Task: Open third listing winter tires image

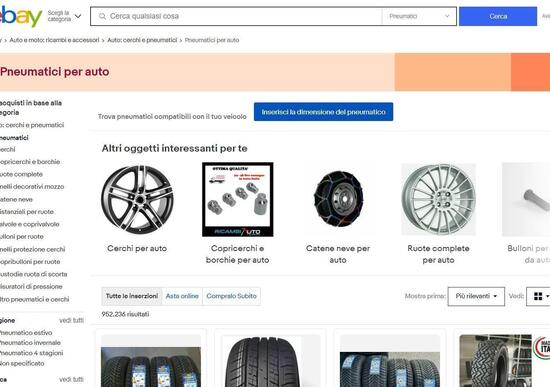Action: 390,361
